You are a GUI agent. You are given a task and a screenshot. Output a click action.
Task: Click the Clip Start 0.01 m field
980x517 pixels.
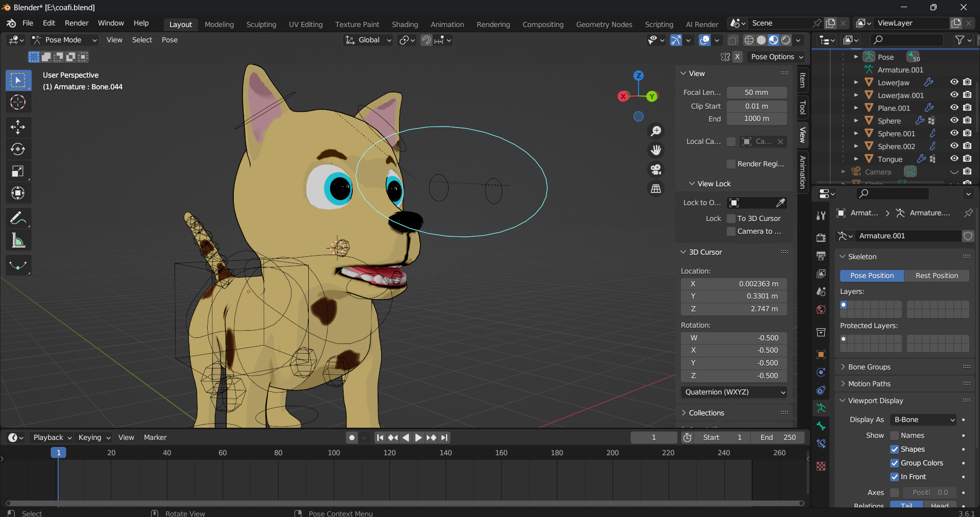(x=756, y=106)
